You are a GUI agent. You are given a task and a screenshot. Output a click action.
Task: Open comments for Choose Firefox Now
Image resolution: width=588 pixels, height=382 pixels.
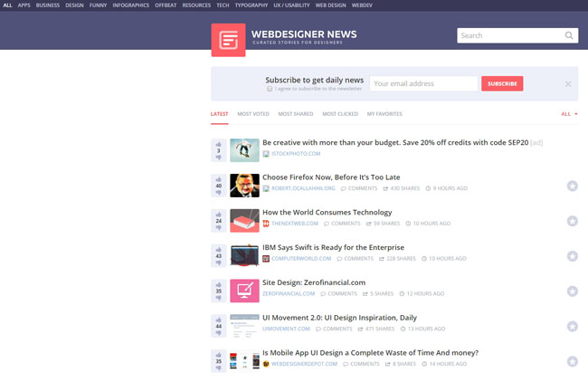tap(359, 188)
